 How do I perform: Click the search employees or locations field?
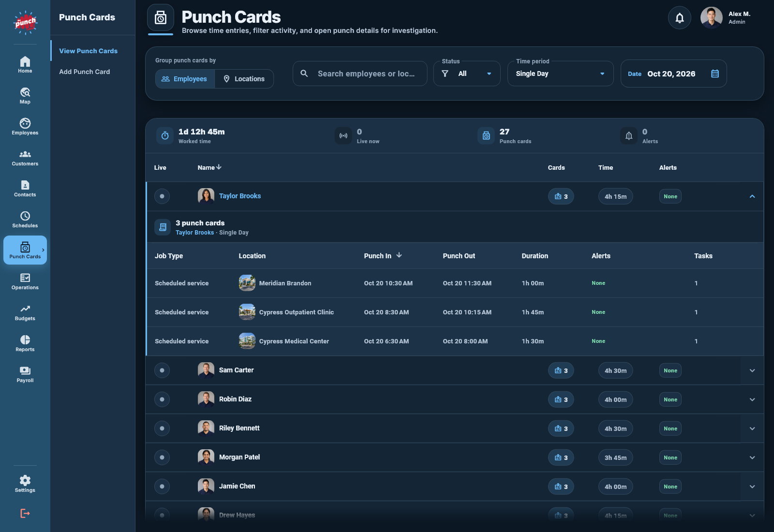point(360,74)
